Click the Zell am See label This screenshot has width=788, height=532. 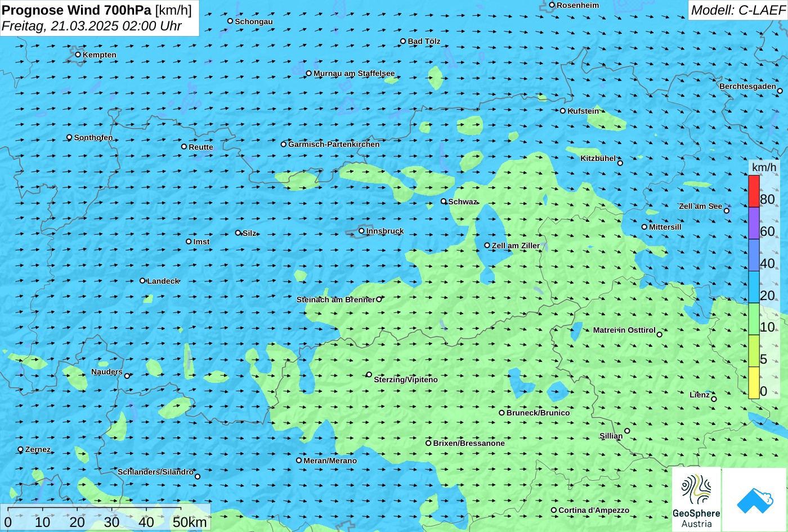700,206
